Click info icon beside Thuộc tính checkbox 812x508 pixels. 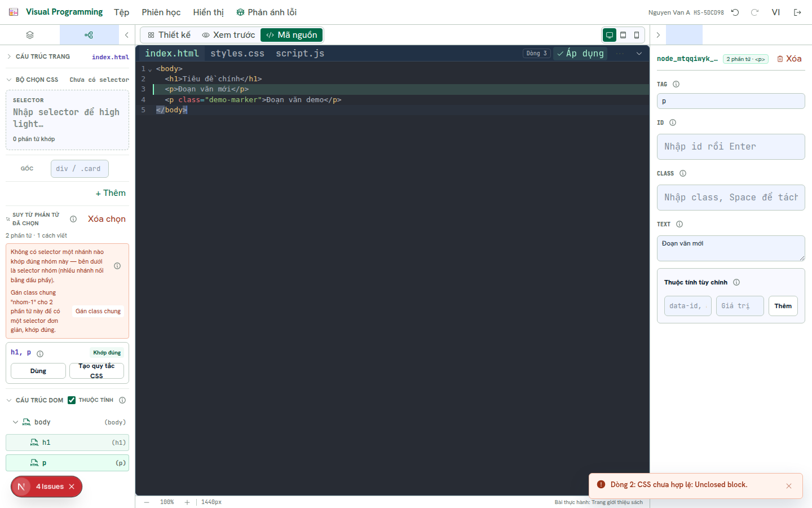coord(122,400)
